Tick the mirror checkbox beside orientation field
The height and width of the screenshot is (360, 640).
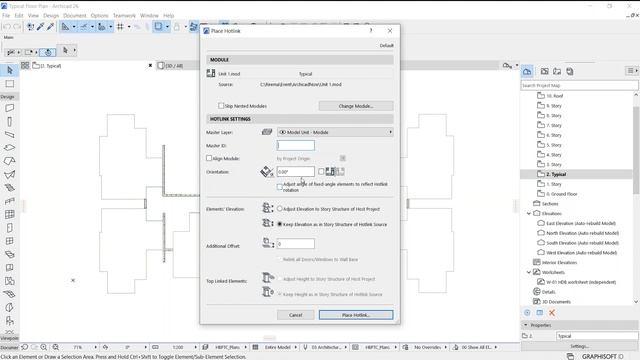click(321, 171)
